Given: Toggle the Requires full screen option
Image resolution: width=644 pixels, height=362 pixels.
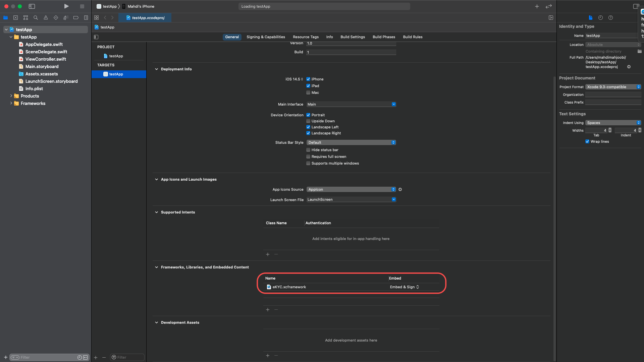Looking at the screenshot, I should tap(308, 157).
